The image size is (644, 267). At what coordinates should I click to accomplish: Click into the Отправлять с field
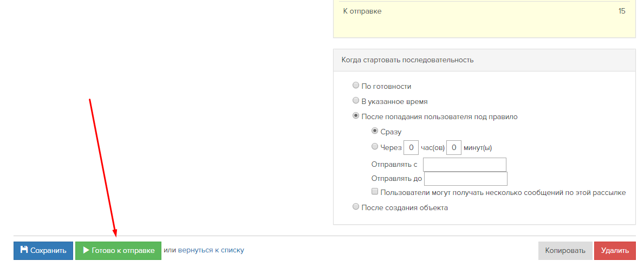[x=465, y=165]
